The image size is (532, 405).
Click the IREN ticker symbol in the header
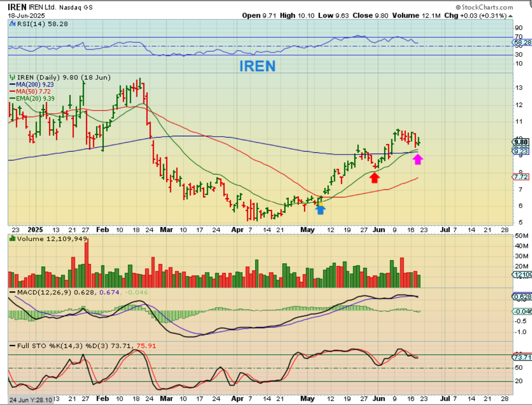tap(17, 7)
